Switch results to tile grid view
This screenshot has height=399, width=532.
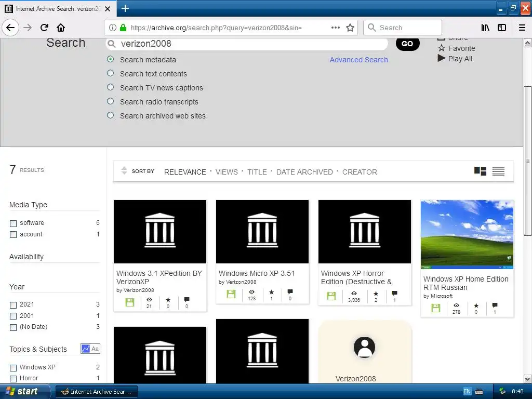pyautogui.click(x=480, y=171)
